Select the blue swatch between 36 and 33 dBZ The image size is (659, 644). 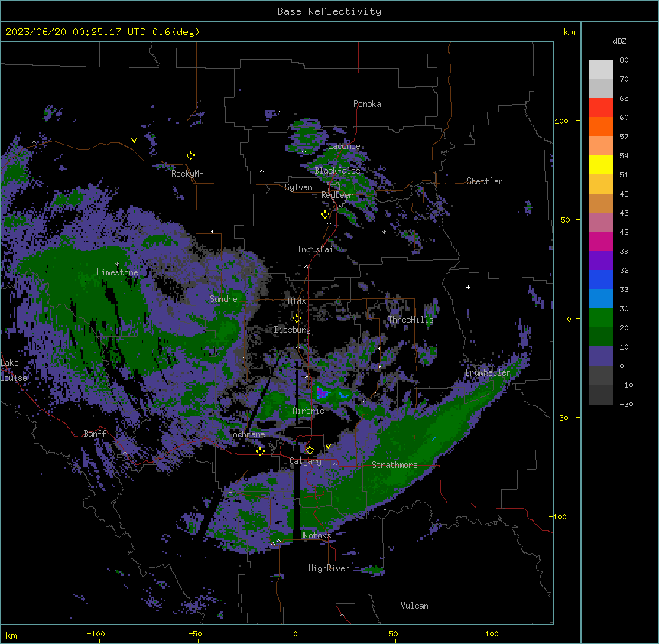601,279
